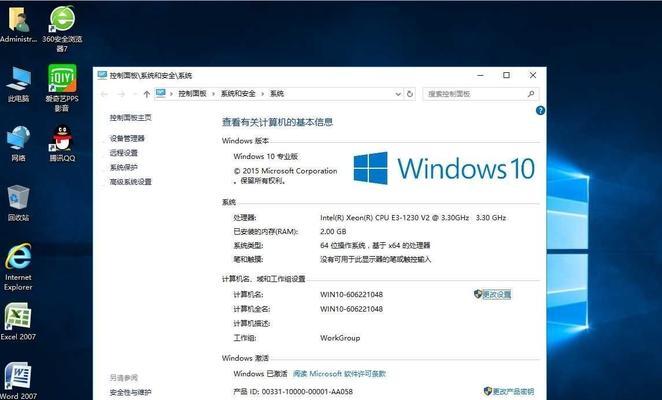Click computer name WIN10-606221048 in the 计算机名 row
Screen dimensions: 662x400
click(x=351, y=294)
